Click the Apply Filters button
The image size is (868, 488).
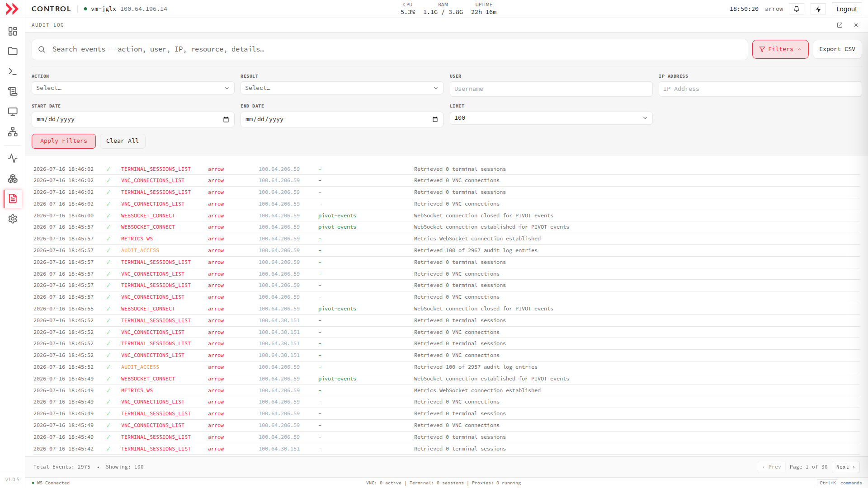64,141
